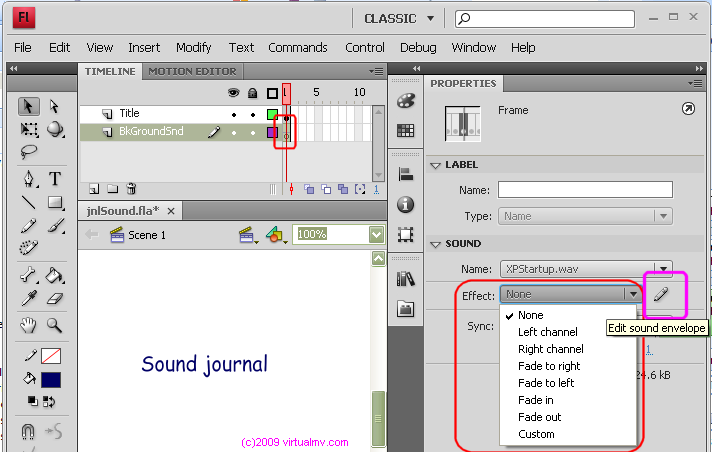Collapse the Effect dropdown arrow
This screenshot has height=452, width=712.
(633, 294)
